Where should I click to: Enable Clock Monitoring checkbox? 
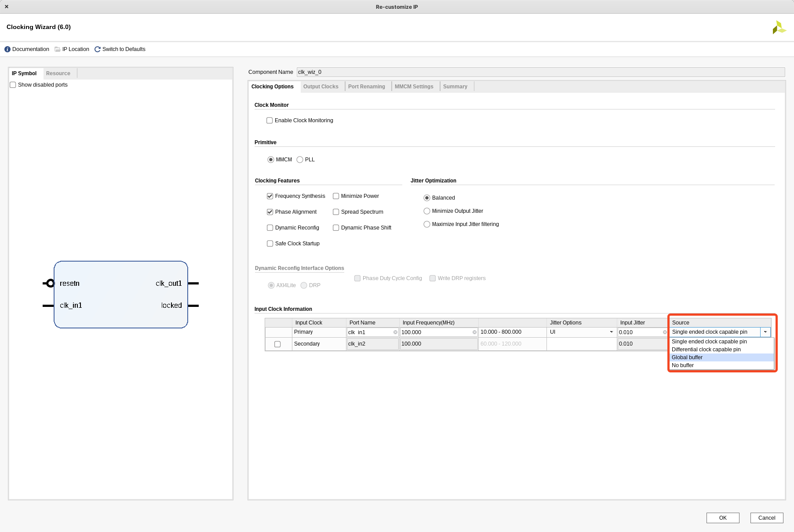coord(270,120)
